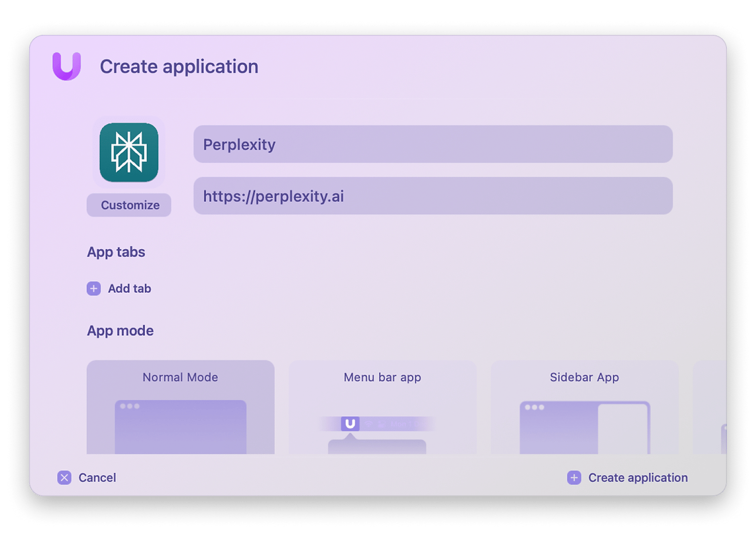Click the Menu bar app preview illustration
Screen dimensions: 756x535
tap(377, 435)
